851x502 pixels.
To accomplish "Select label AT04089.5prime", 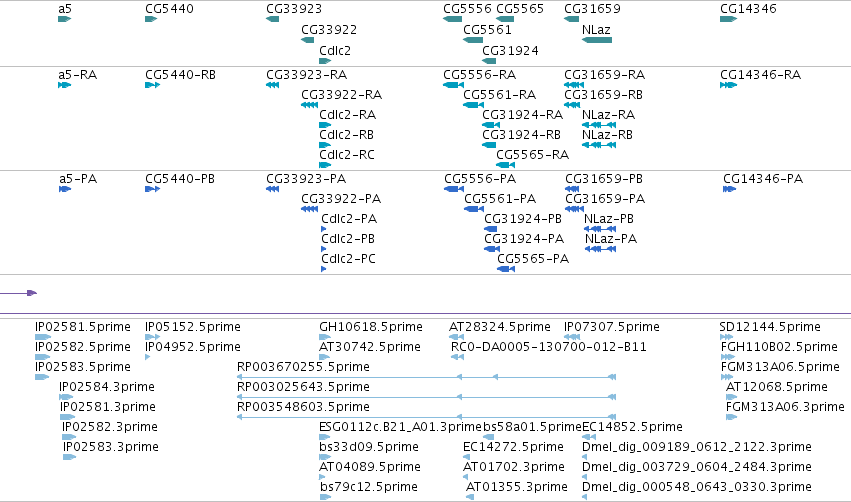I will 370,467.
